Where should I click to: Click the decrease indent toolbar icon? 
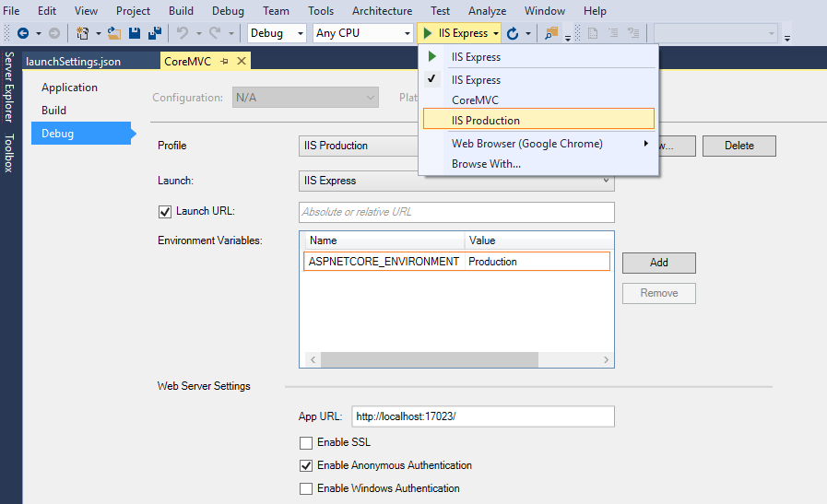[x=613, y=33]
